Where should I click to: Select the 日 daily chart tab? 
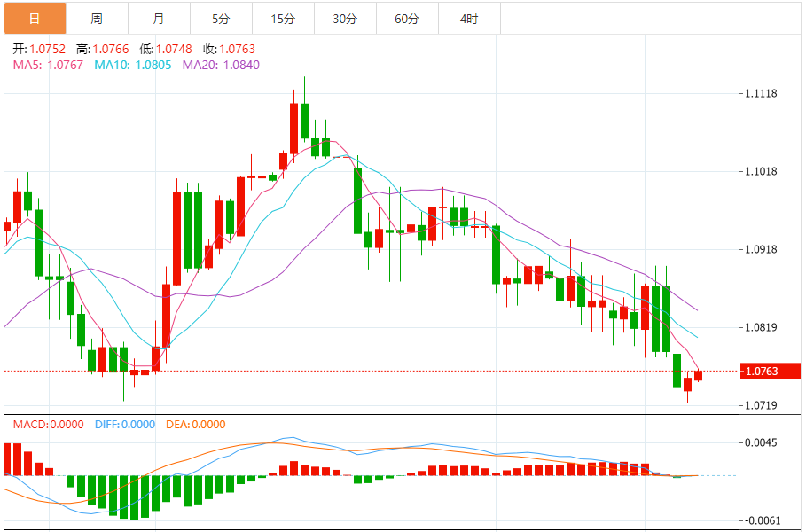tap(35, 19)
